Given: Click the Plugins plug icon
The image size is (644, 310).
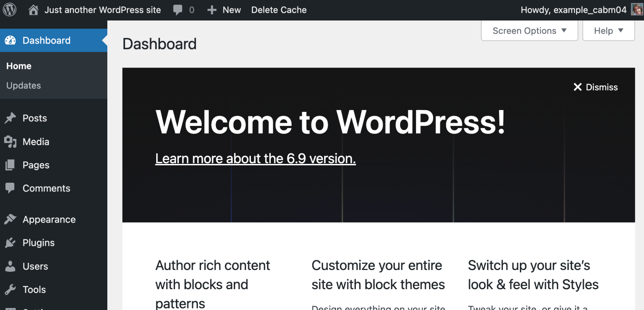Looking at the screenshot, I should coord(10,242).
